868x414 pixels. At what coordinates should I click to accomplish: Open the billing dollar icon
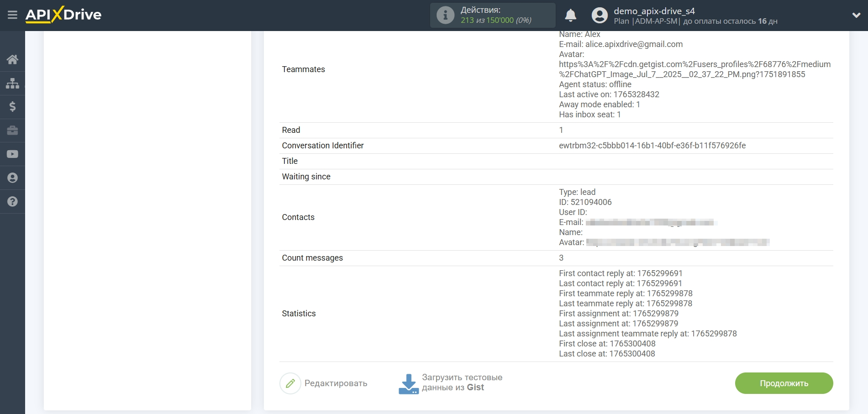pos(12,107)
